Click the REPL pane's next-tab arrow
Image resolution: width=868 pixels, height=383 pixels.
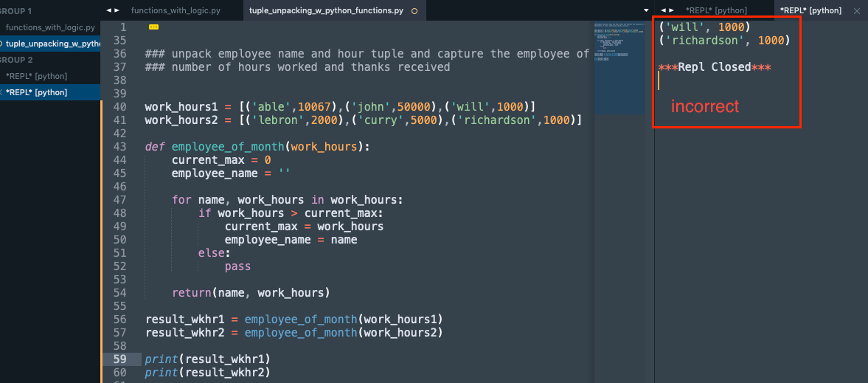coord(672,10)
